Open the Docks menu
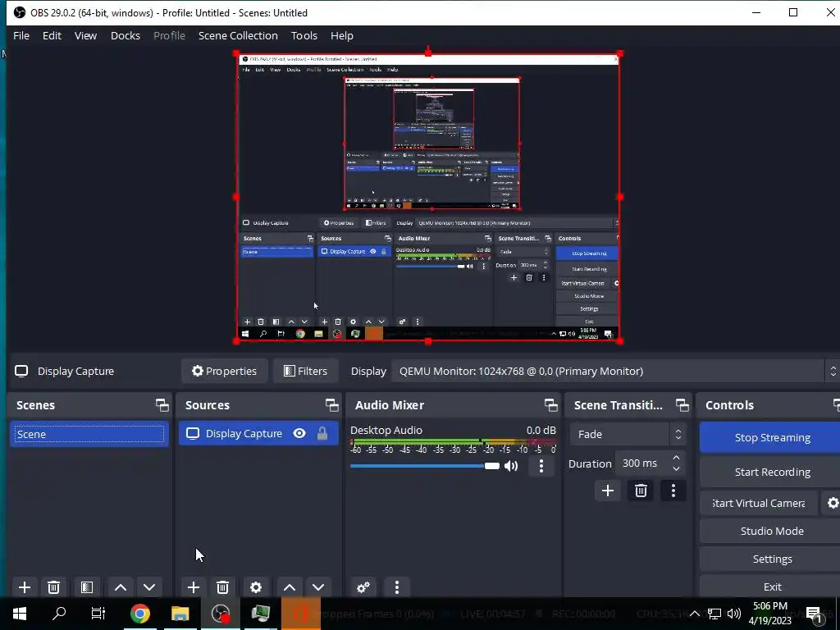 126,35
